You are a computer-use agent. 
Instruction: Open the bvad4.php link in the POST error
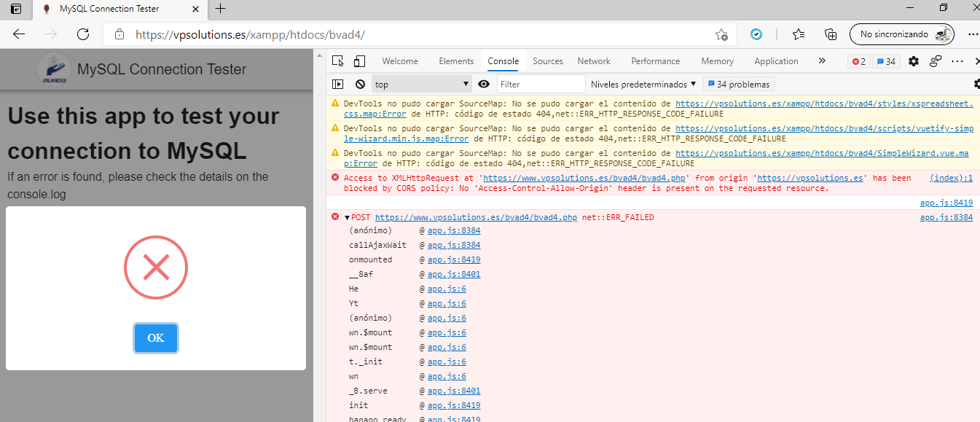coord(476,217)
